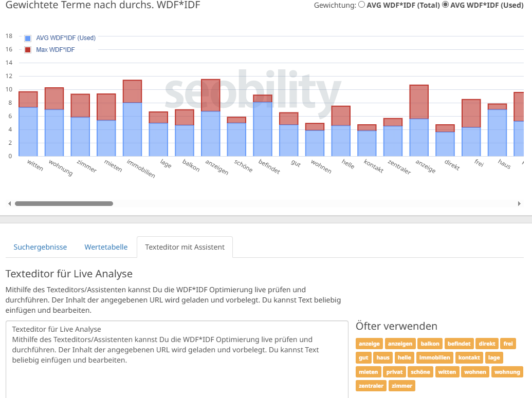Click the 'wohnung' keyword tag
The height and width of the screenshot is (398, 532).
(507, 372)
